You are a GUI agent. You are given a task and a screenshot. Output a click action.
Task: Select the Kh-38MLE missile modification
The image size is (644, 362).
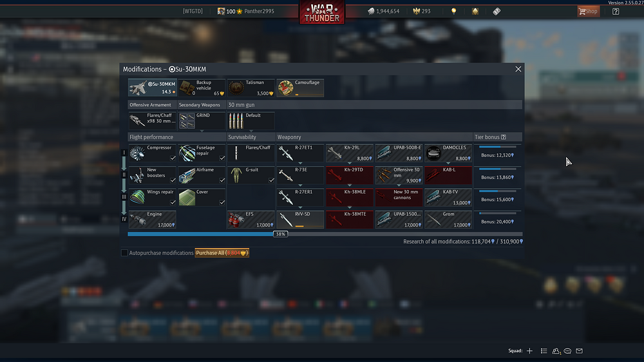350,197
